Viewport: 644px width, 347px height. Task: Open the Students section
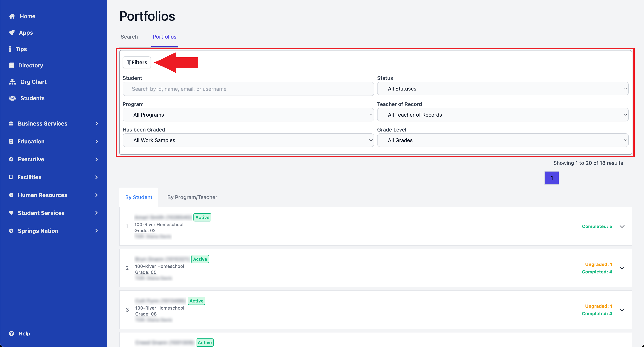[12, 98]
